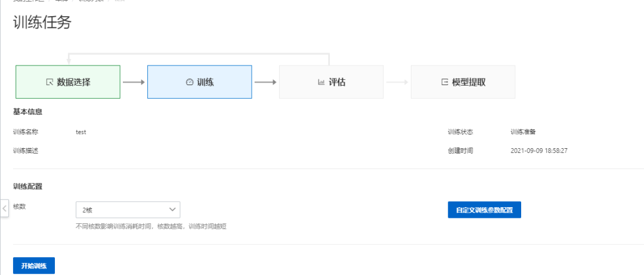Open the 核数 dropdown showing 2核
Image resolution: width=644 pixels, height=275 pixels.
tap(128, 210)
